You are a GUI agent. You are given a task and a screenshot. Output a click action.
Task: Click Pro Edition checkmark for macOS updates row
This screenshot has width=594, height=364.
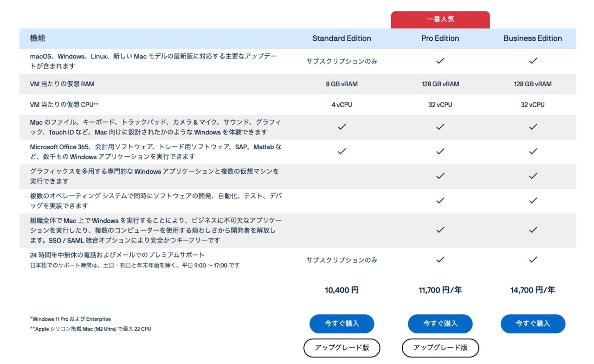click(x=440, y=61)
